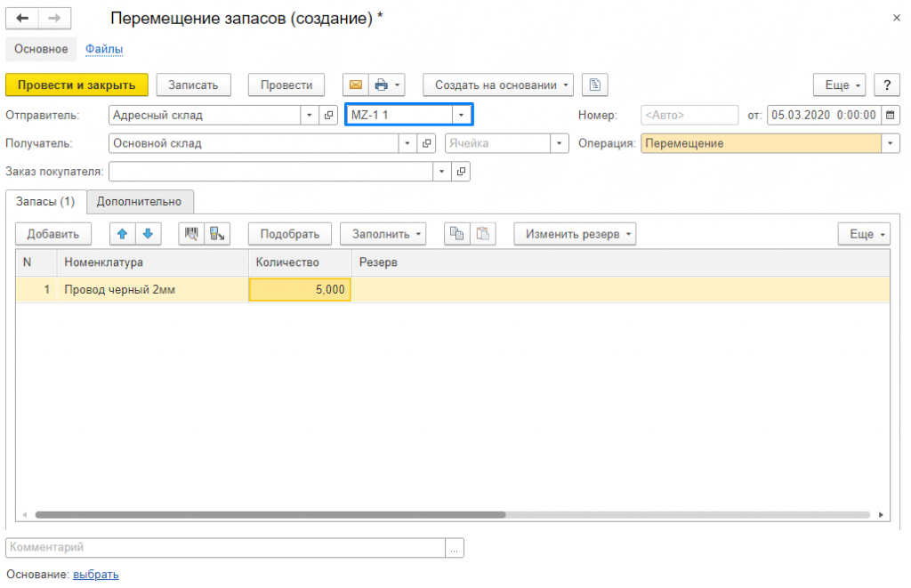Click the Подобрать button
911x588 pixels.
290,234
